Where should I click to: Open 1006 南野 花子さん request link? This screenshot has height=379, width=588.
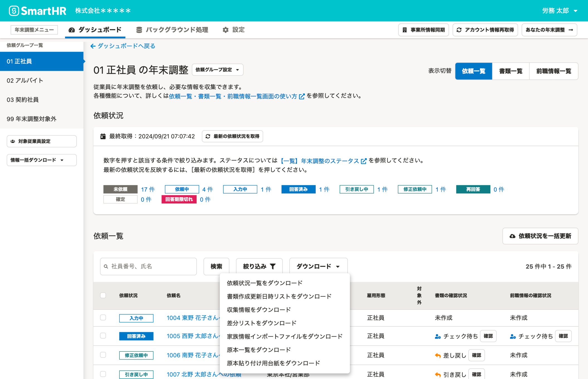tap(193, 355)
